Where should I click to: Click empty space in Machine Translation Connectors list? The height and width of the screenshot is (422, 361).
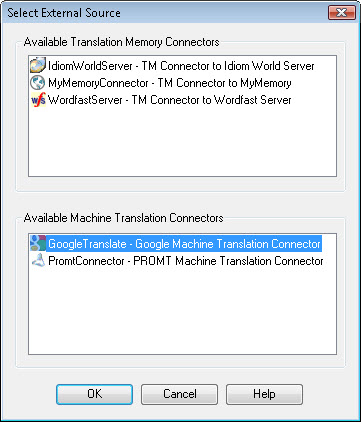[x=182, y=312]
